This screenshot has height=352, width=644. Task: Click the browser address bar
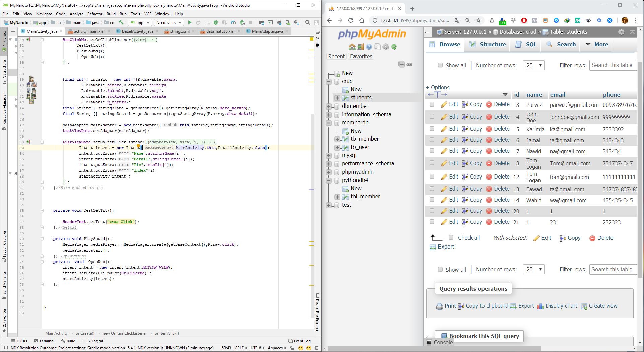(x=414, y=20)
